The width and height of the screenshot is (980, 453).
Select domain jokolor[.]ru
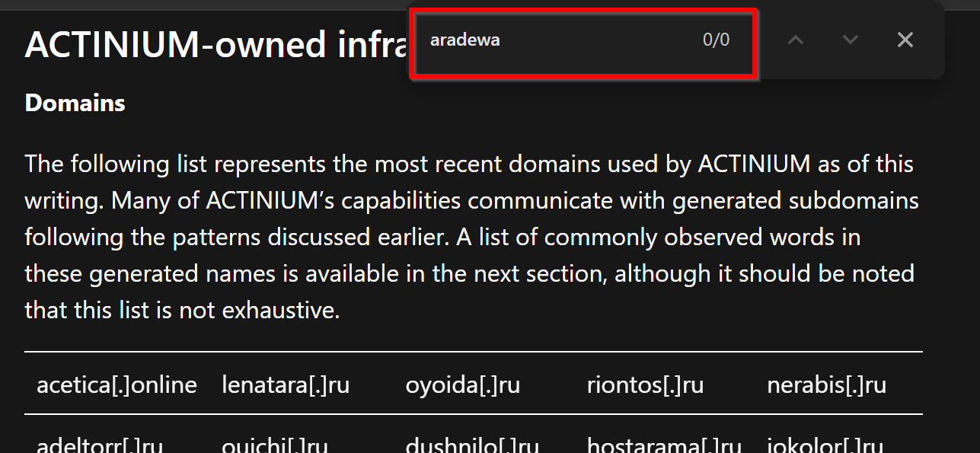(825, 445)
